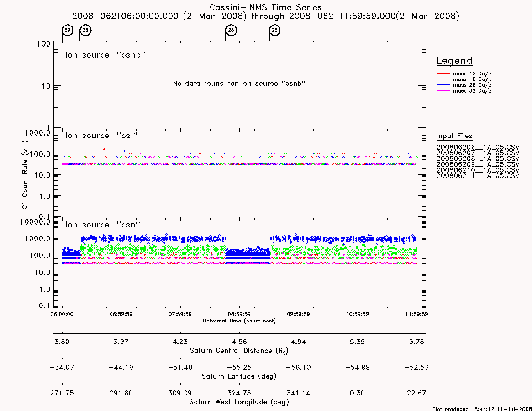The width and height of the screenshot is (532, 411).
Task: Select the ion source "osi" panel label
Action: (101, 136)
